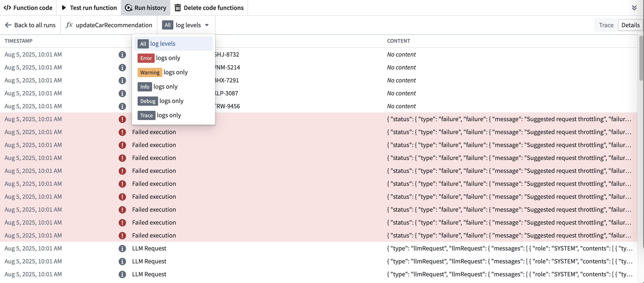Click the info icon on the first LLM Request row

point(122,249)
